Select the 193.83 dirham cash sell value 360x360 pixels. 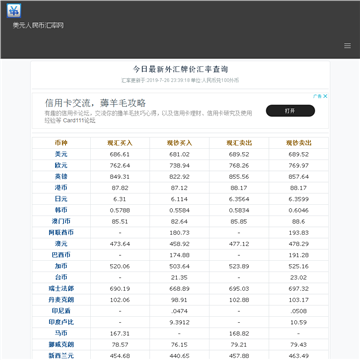(299, 233)
